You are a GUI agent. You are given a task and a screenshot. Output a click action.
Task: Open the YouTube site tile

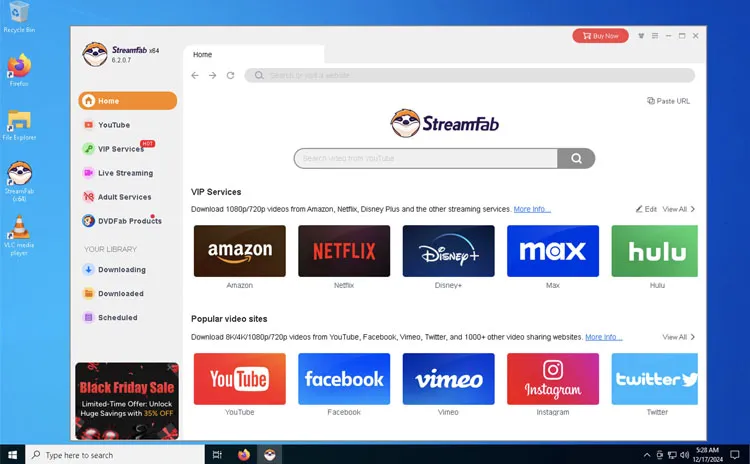coord(240,379)
